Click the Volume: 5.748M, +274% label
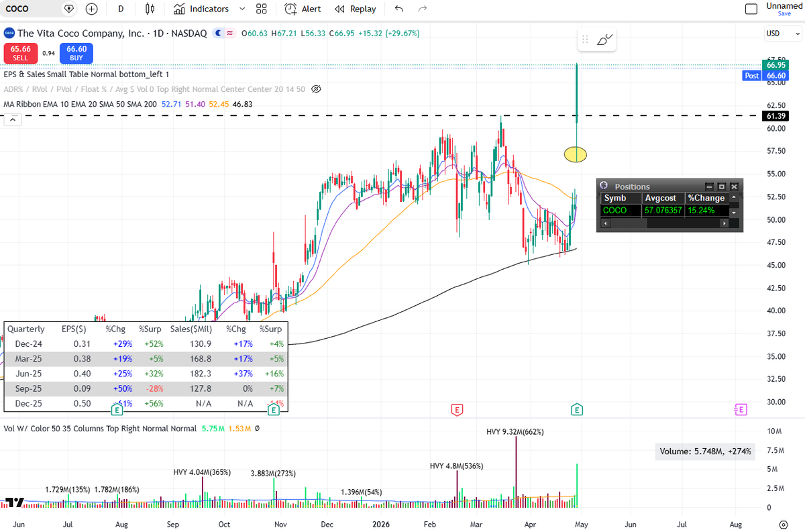The width and height of the screenshot is (805, 532). tap(704, 451)
